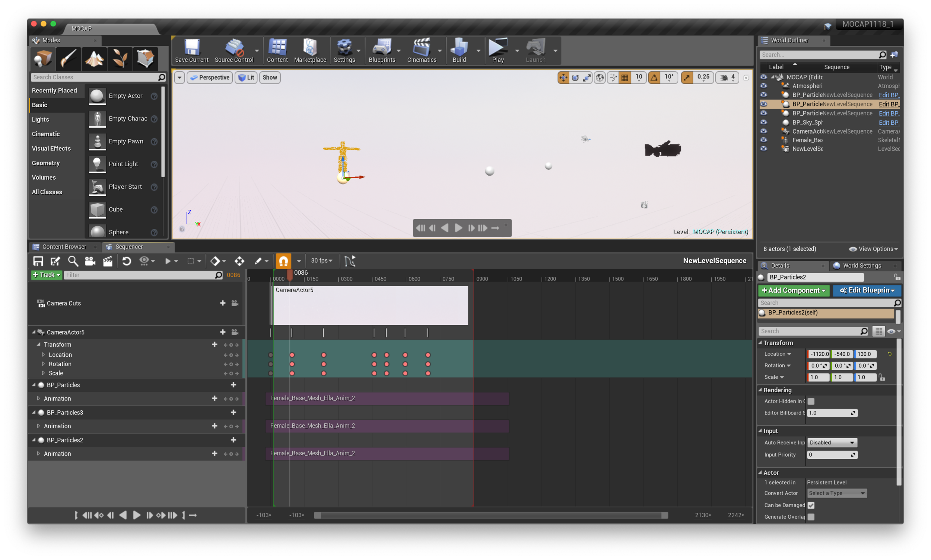Image resolution: width=931 pixels, height=560 pixels.
Task: Select the viewport rotate gizmo icon
Action: coord(575,77)
